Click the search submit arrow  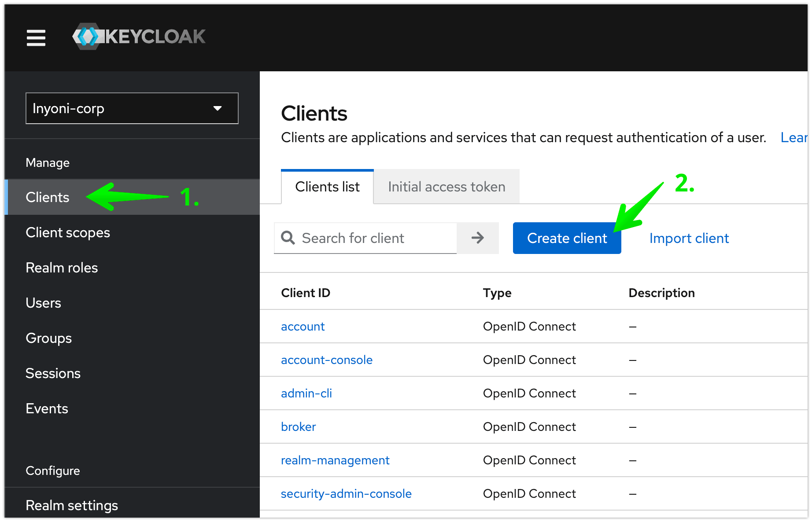[x=477, y=238]
